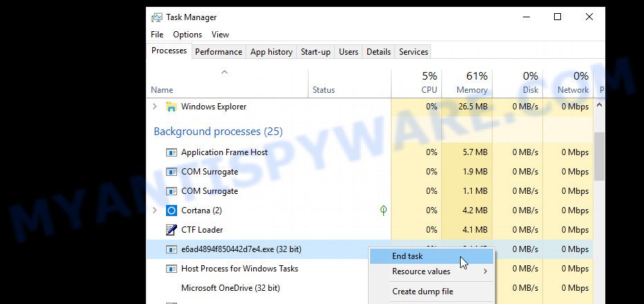The image size is (644, 304).
Task: Click Cortana's green leaf status icon
Action: pos(383,211)
